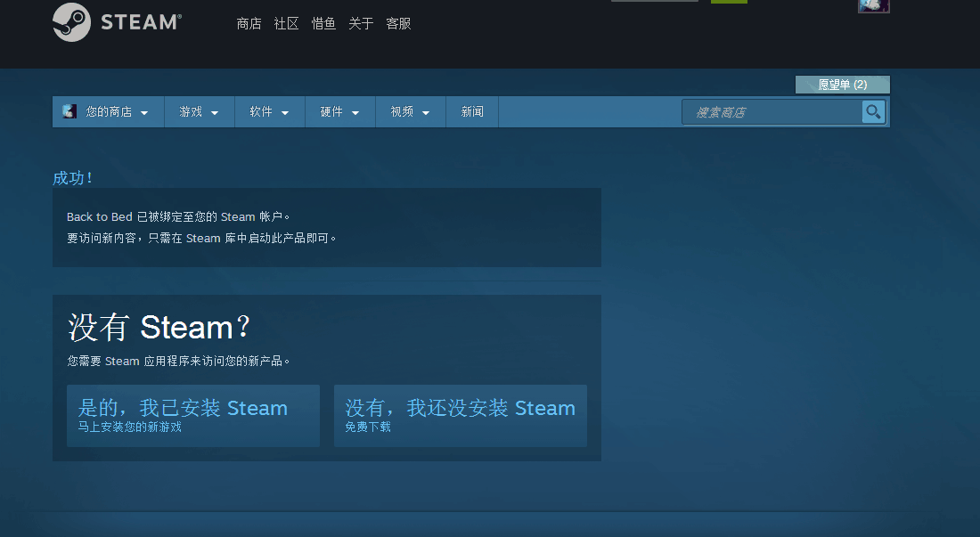Open the user avatar at top right

tap(874, 5)
